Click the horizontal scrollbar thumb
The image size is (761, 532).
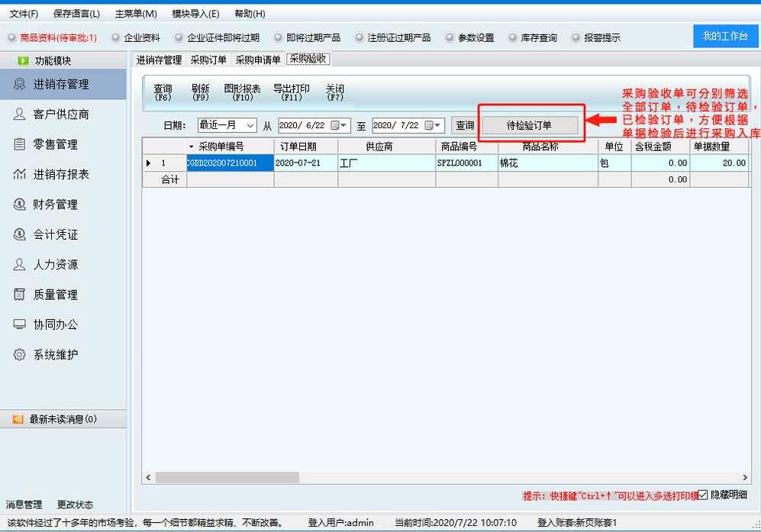point(227,478)
